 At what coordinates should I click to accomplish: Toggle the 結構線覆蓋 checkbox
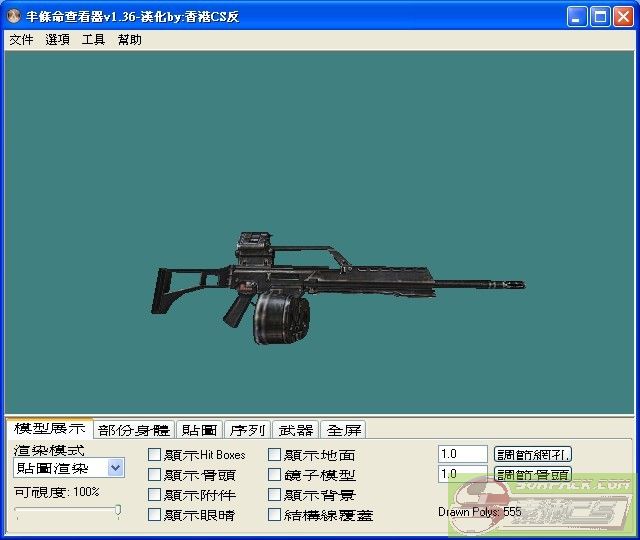(x=275, y=515)
